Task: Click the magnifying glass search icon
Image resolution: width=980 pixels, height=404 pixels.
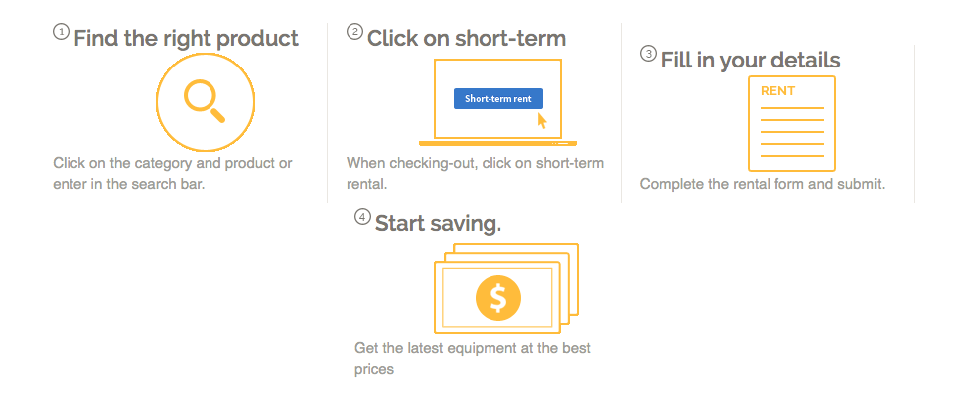Action: pos(200,100)
